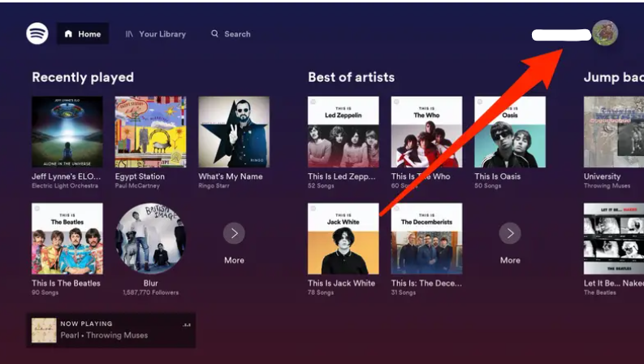
Task: Open This Is Led Zeppelin playlist cover
Action: pos(344,132)
